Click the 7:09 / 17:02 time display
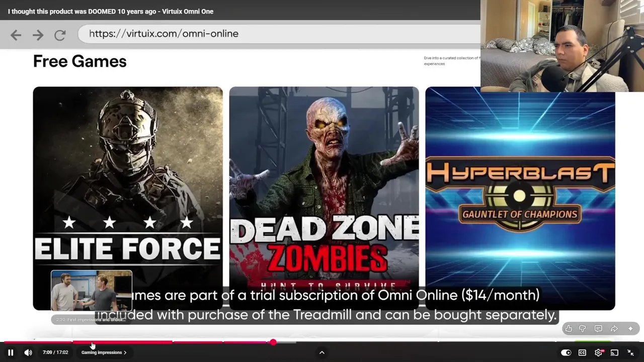644x362 pixels. point(55,352)
